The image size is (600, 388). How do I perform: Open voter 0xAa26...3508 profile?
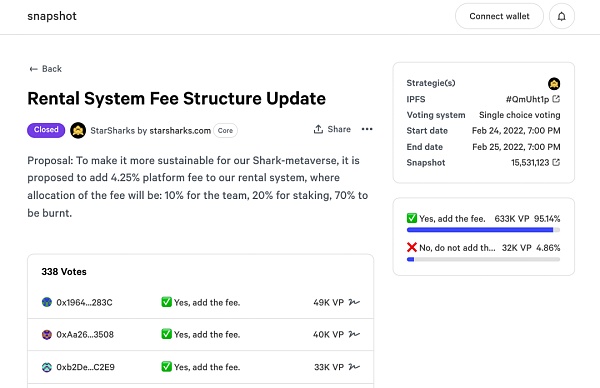(85, 334)
